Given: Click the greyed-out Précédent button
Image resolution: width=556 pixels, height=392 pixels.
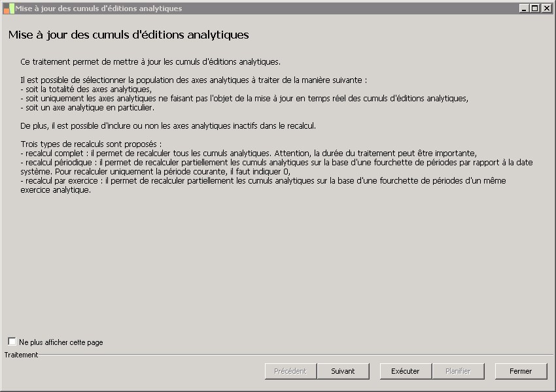Looking at the screenshot, I should pyautogui.click(x=290, y=371).
